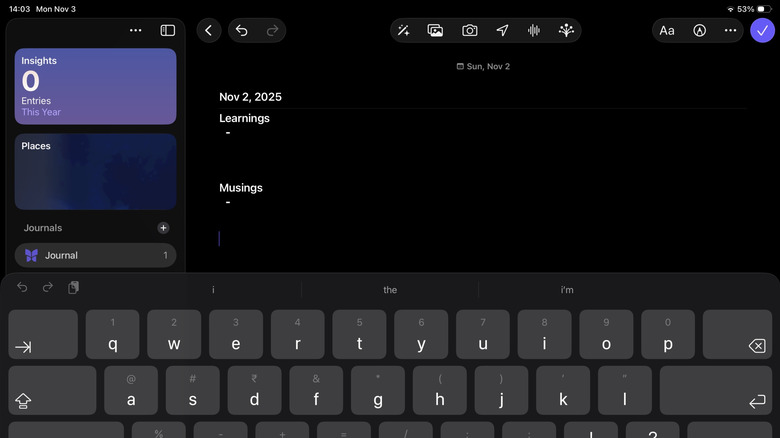
Task: Tap the keyboard undo arrow
Action: 22,287
